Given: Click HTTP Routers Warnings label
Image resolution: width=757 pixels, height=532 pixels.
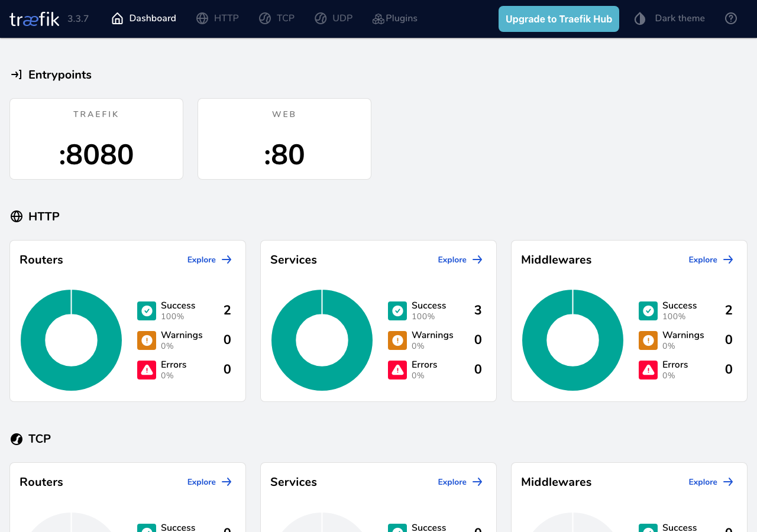Looking at the screenshot, I should point(182,335).
